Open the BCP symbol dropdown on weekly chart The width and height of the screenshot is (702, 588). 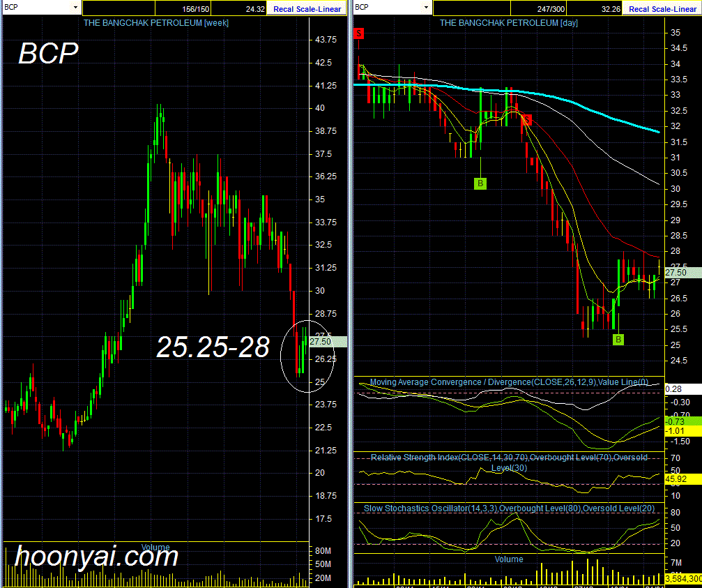point(75,7)
